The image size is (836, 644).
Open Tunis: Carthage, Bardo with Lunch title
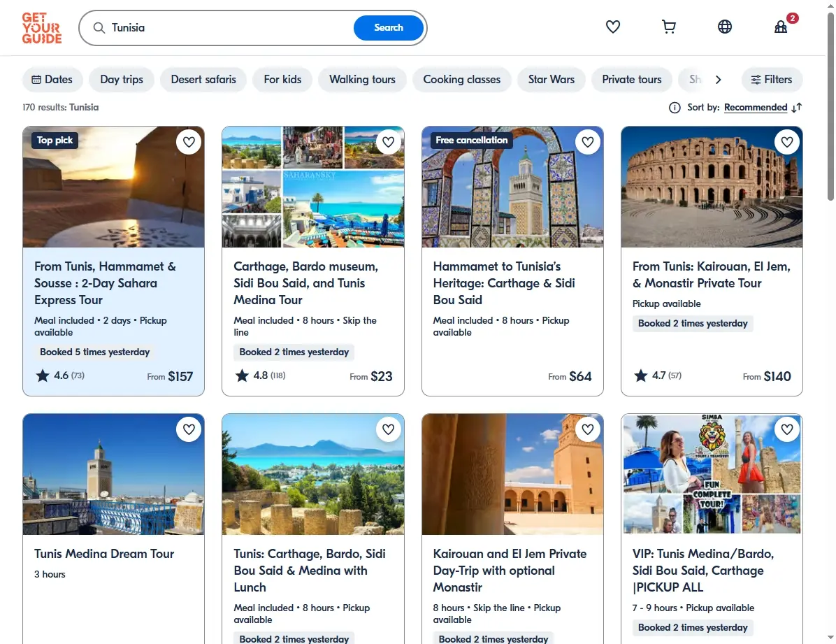click(309, 571)
